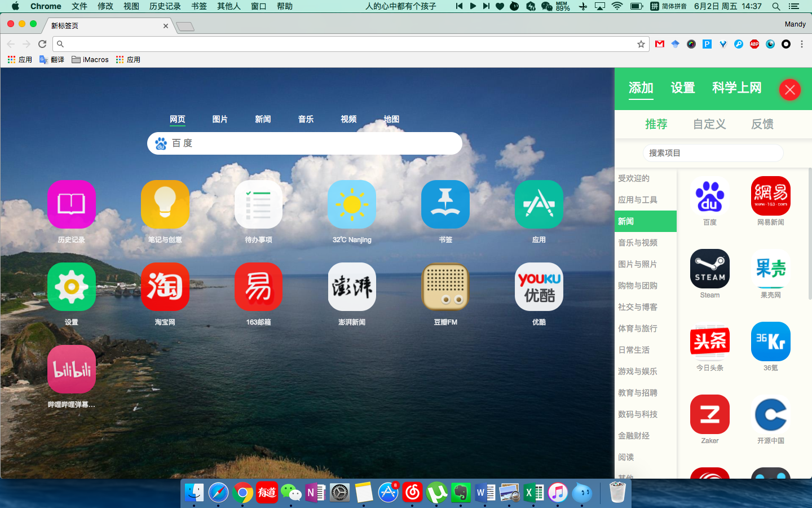
Task: Click the Chrome address bar
Action: point(350,44)
